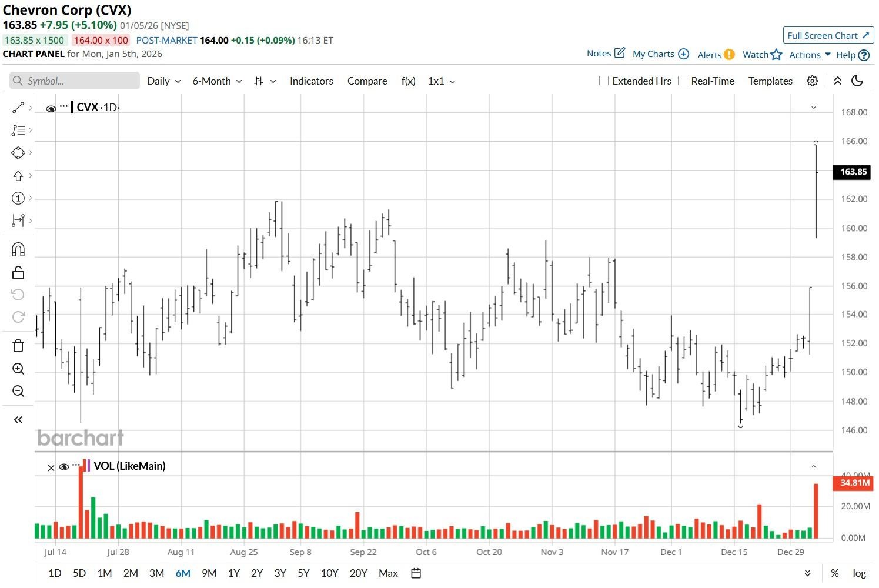Open the 6-Month period dropdown
The width and height of the screenshot is (879, 588).
(x=217, y=81)
